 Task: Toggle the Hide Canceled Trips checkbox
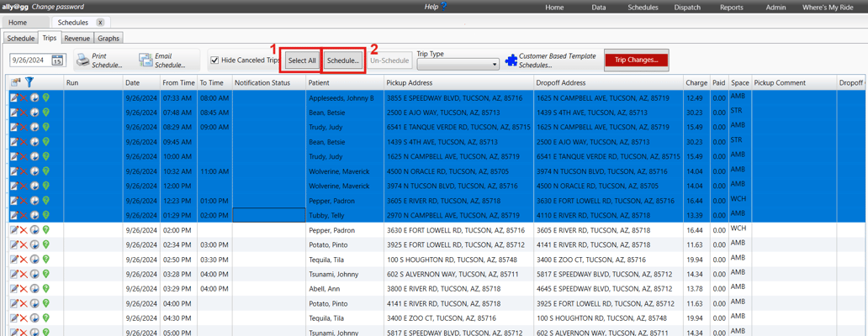pyautogui.click(x=214, y=60)
